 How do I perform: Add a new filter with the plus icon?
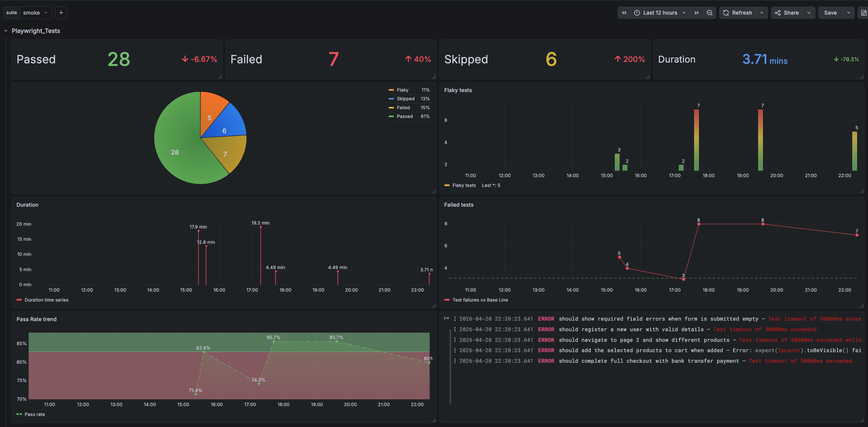[61, 12]
